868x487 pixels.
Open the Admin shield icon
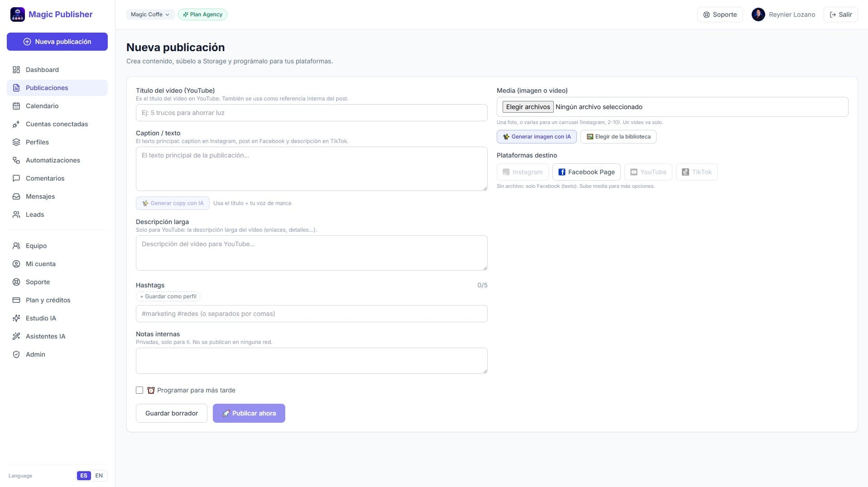pos(16,354)
